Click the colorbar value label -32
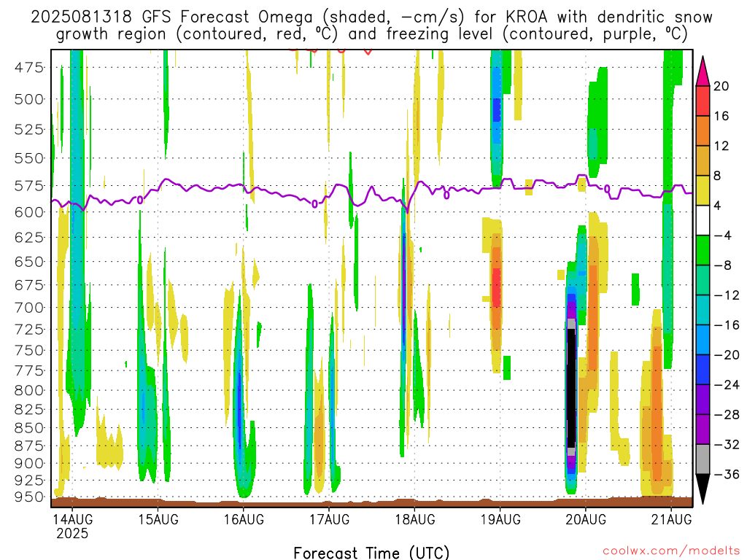This screenshot has width=747, height=560. (727, 445)
